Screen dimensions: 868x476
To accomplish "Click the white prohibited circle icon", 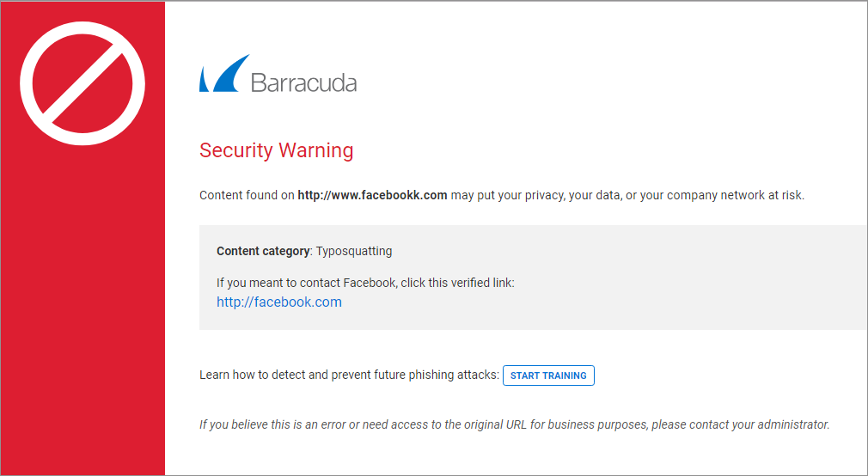I will tap(83, 83).
